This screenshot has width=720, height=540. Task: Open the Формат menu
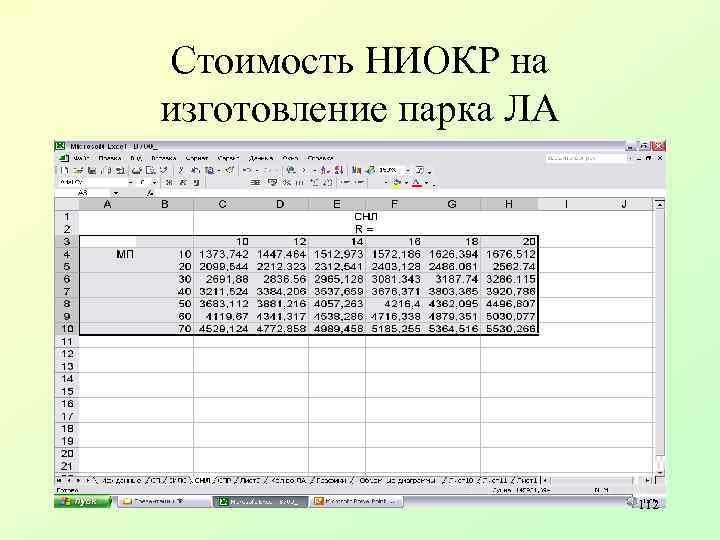pyautogui.click(x=197, y=158)
